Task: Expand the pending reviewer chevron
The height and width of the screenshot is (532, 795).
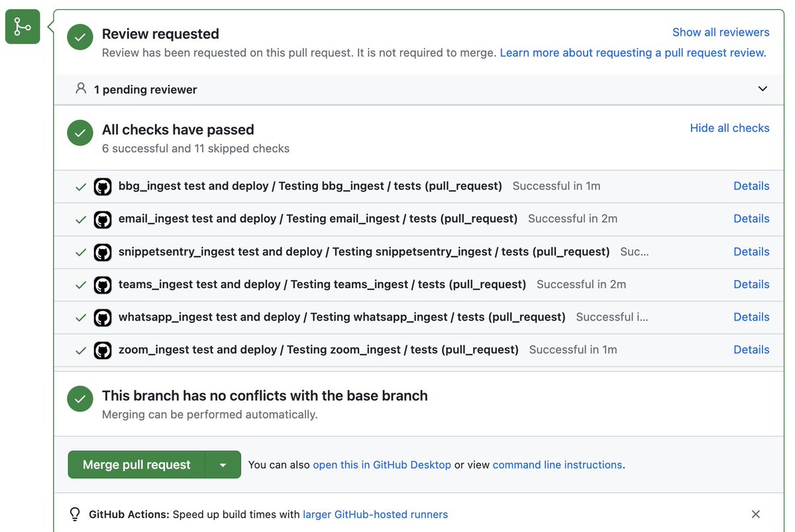Action: point(763,89)
